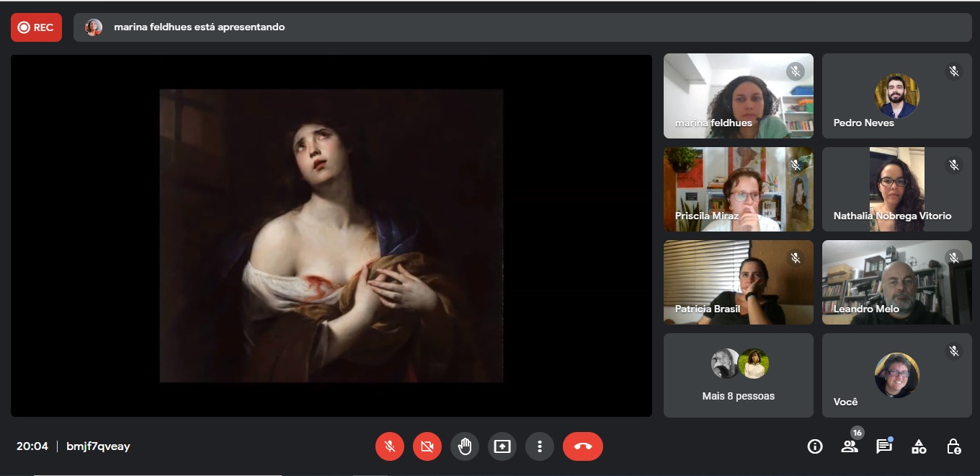This screenshot has height=476, width=980.
Task: Click "marina feldhues está apresentando" banner text
Action: point(200,27)
